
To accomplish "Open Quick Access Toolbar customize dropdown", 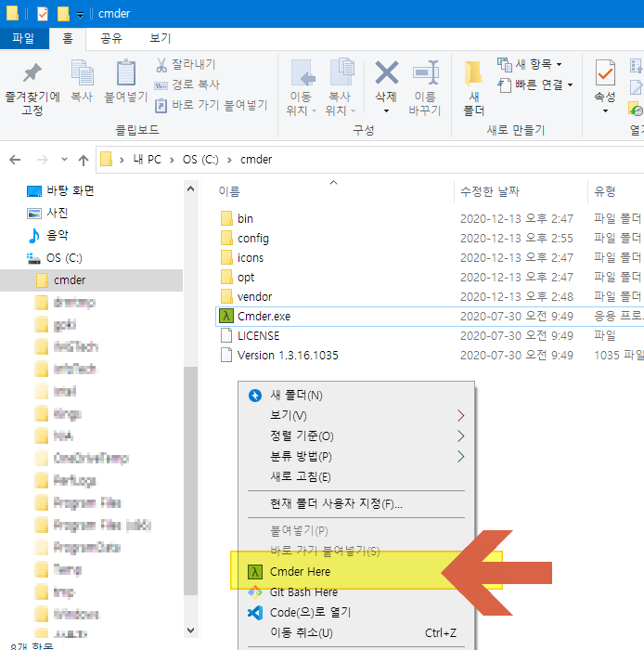I will click(x=81, y=15).
